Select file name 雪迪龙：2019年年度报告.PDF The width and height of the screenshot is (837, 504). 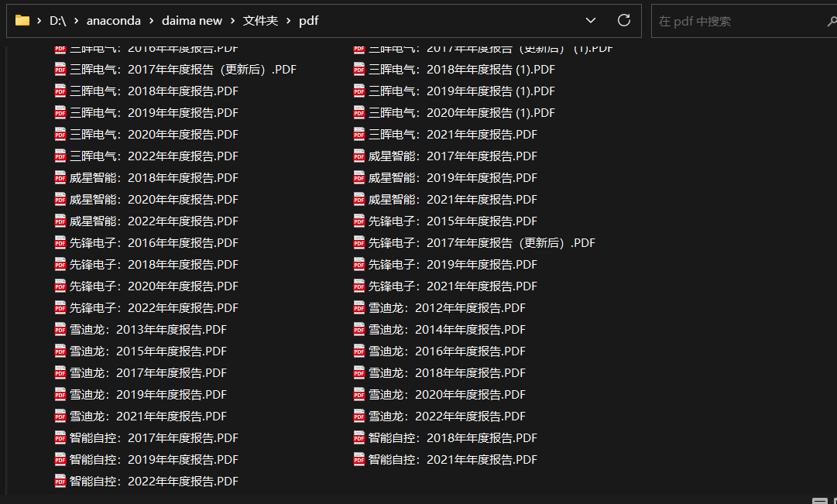point(148,395)
